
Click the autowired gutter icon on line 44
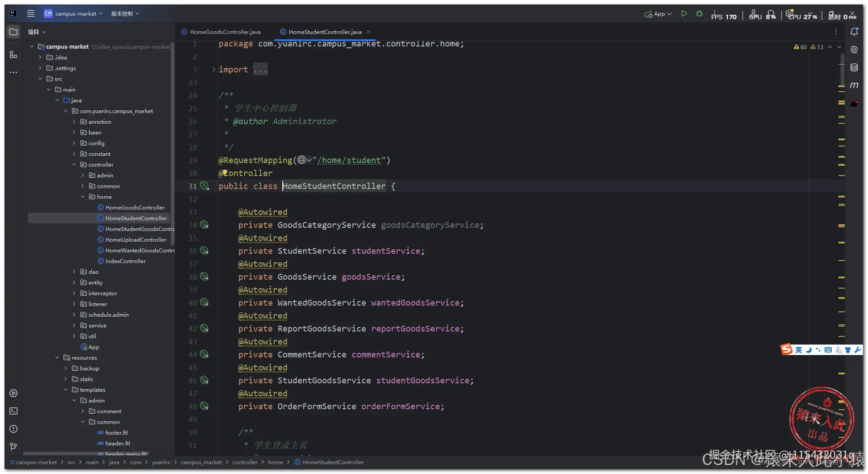(x=204, y=354)
